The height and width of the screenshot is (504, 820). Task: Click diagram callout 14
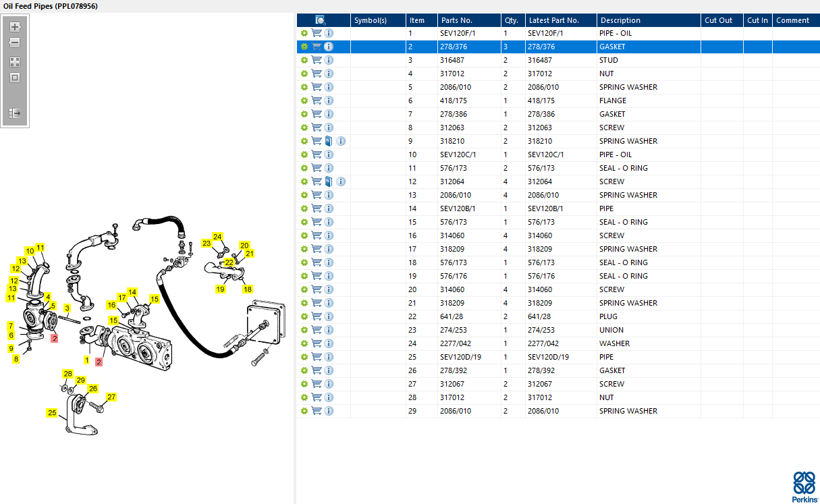(x=132, y=292)
